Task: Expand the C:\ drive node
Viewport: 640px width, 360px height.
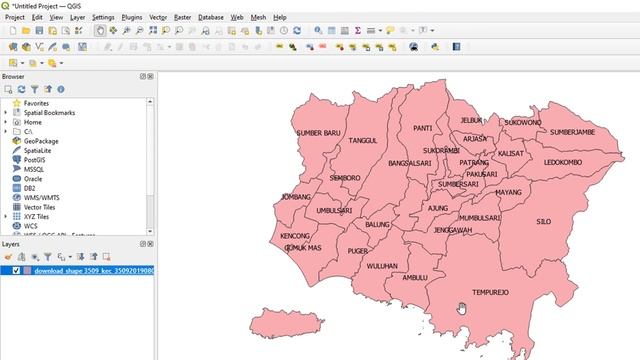Action: click(x=5, y=131)
